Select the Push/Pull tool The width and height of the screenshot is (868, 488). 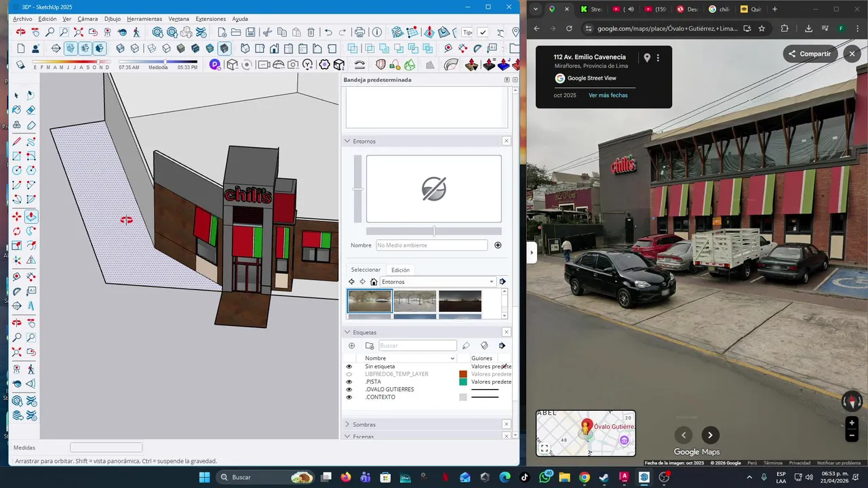point(31,216)
